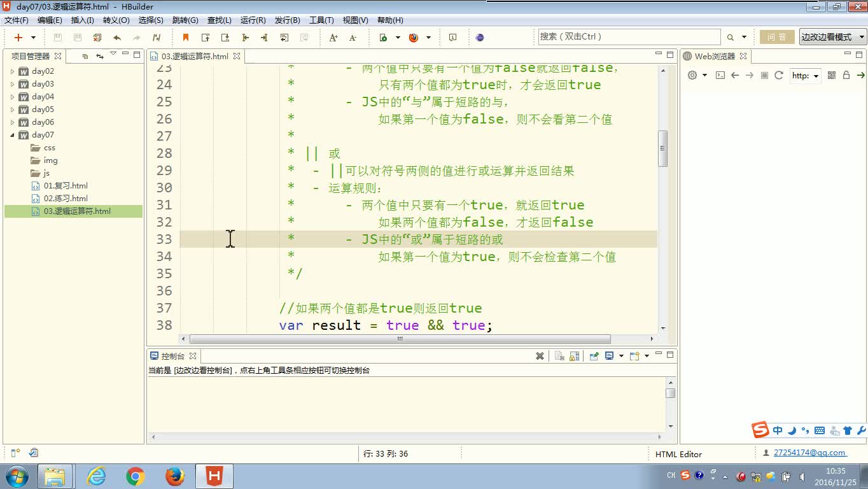This screenshot has width=868, height=489.
Task: Click the HBuilder icon in Windows taskbar
Action: click(x=214, y=476)
